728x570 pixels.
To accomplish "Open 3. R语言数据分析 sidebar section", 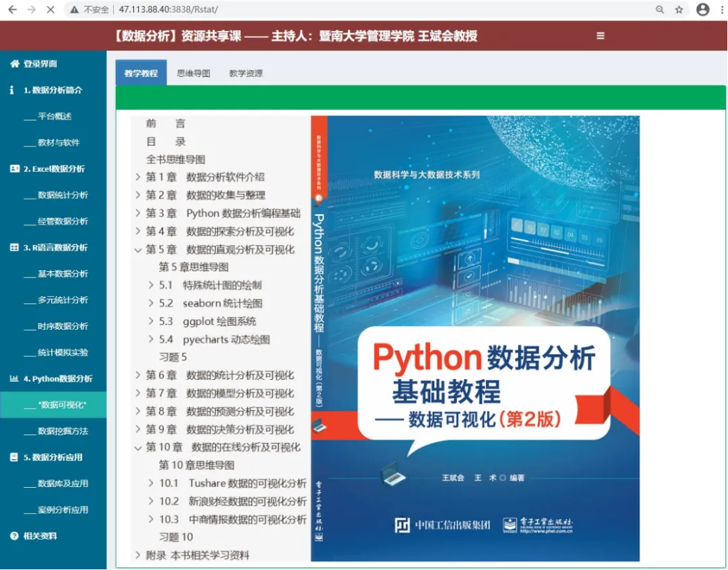I will tap(53, 247).
